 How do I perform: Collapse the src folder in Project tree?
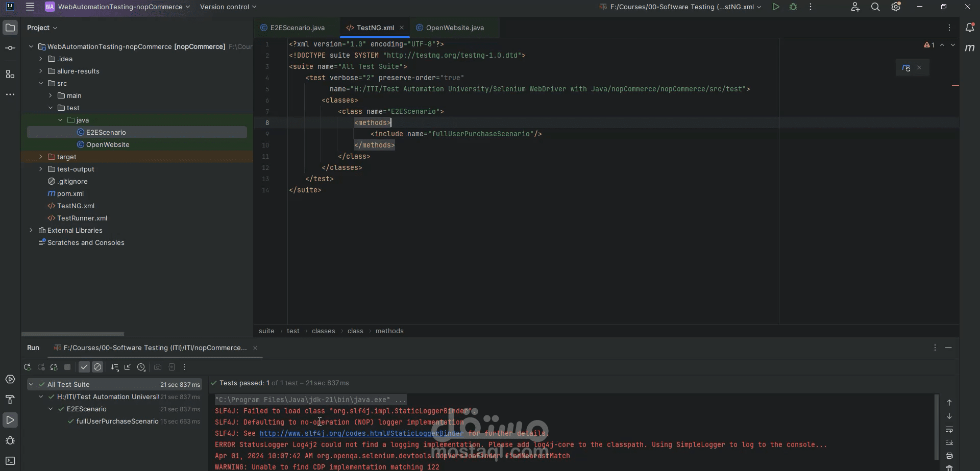[41, 83]
